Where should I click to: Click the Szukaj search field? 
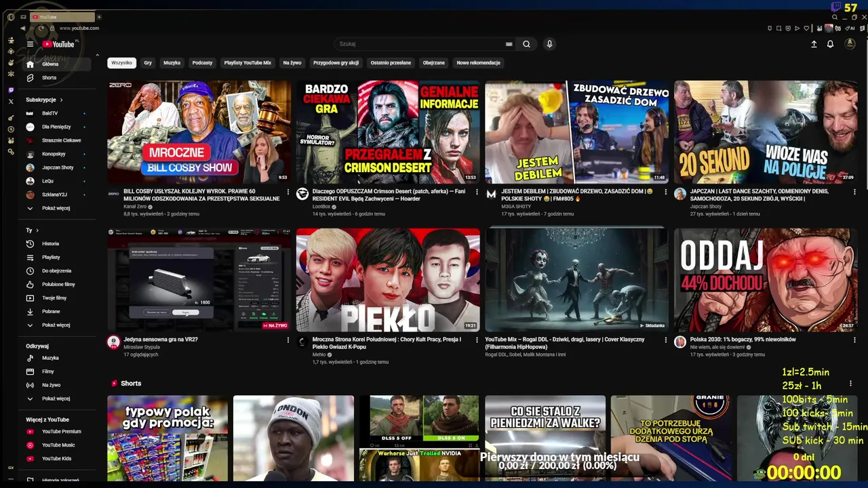point(420,44)
